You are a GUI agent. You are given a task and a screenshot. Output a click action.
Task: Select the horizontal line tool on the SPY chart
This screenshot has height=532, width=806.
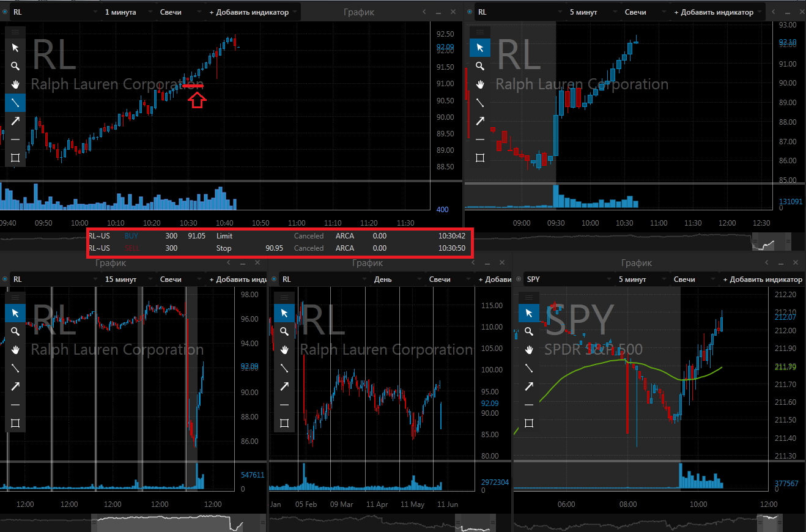point(529,404)
